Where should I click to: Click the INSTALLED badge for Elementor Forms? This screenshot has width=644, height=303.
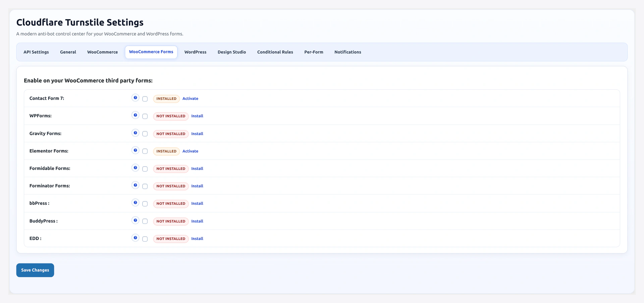(166, 151)
